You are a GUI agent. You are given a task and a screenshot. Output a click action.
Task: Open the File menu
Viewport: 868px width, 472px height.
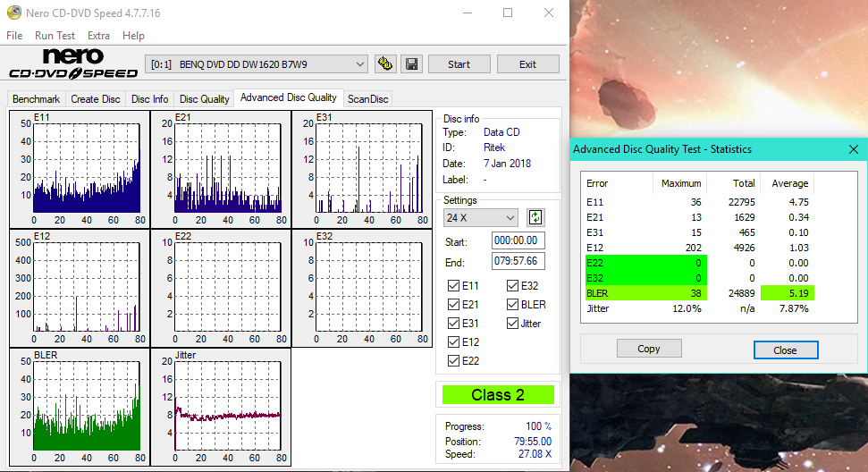14,36
